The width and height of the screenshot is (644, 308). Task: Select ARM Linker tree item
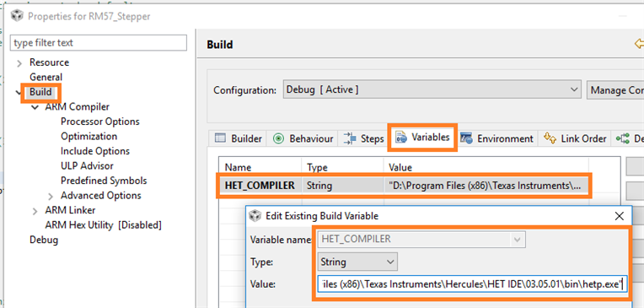[70, 211]
